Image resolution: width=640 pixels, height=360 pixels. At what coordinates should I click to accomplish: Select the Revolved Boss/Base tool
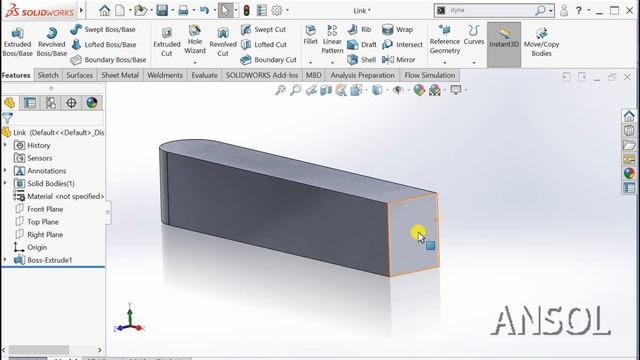[51, 42]
